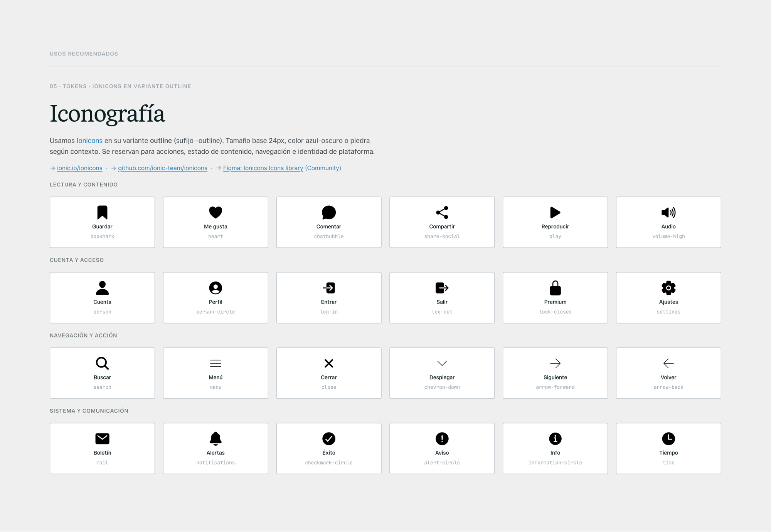Click the 'CUENTA Y ACCESO' section label

point(77,260)
